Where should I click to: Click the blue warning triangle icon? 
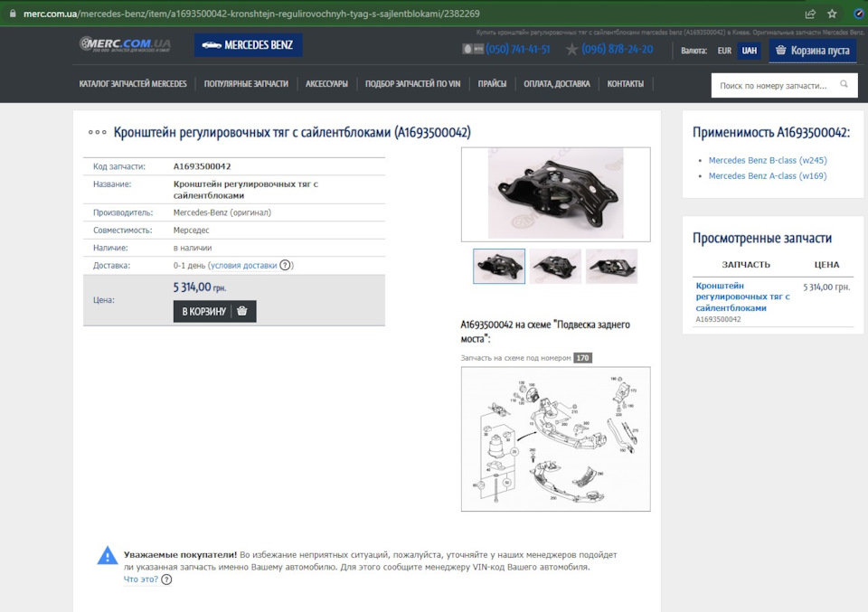pyautogui.click(x=108, y=556)
